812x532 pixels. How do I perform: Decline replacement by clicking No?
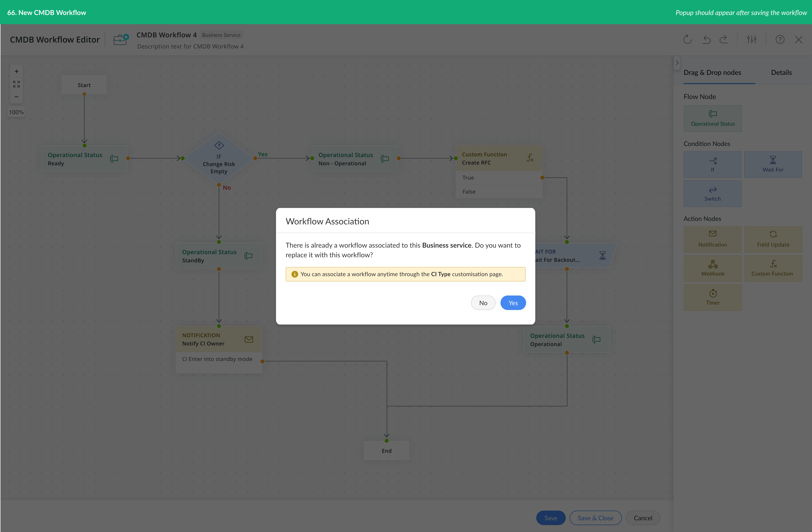pos(483,303)
